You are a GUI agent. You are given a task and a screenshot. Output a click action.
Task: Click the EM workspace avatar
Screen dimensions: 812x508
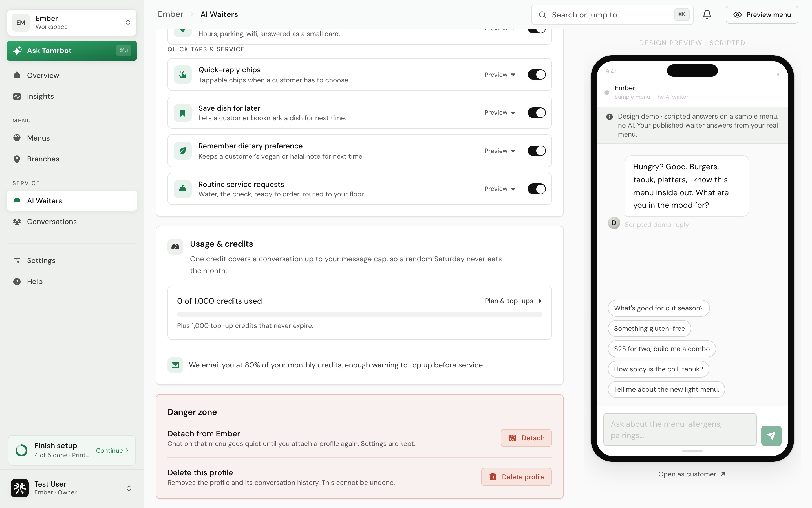click(21, 23)
